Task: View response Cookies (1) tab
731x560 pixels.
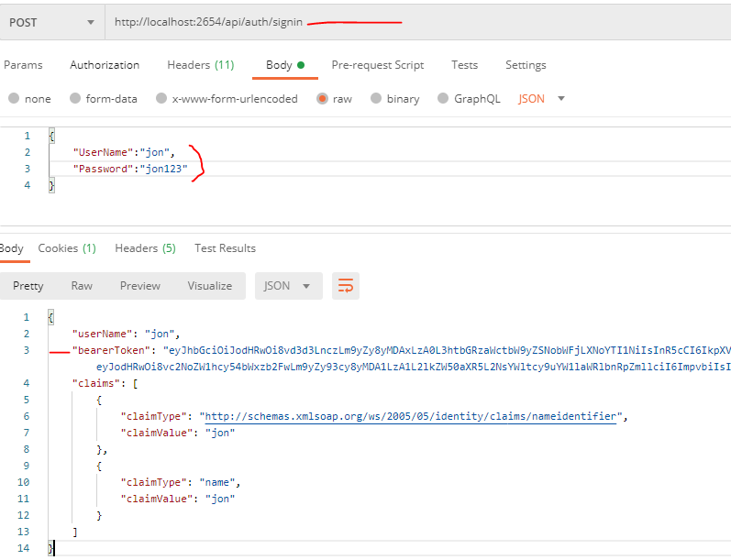Action: tap(67, 248)
